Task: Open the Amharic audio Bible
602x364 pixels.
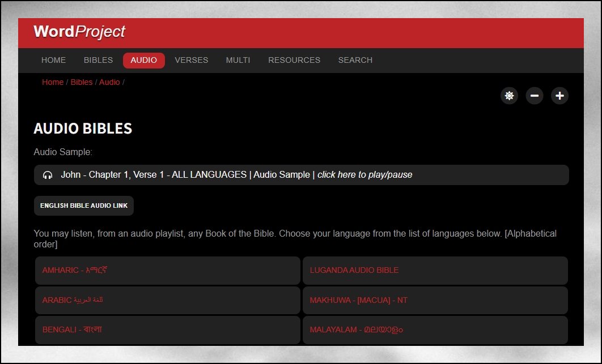Action: pyautogui.click(x=167, y=271)
